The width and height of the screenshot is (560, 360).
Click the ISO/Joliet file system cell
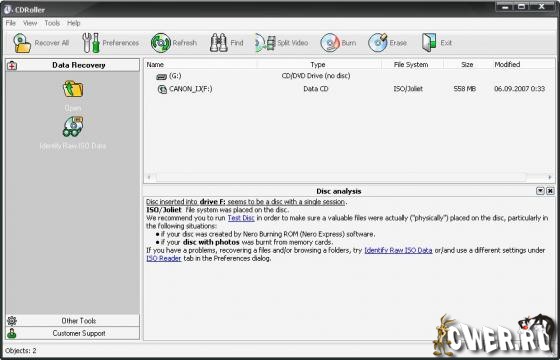coord(408,89)
